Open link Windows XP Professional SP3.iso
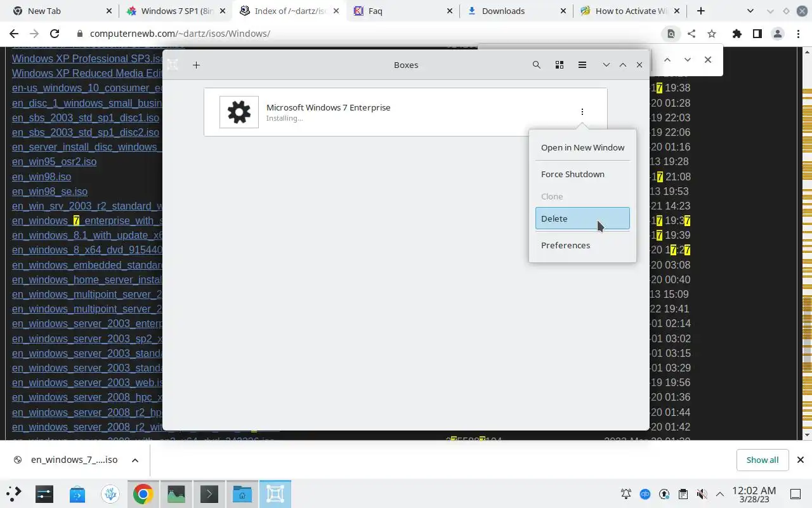Image resolution: width=812 pixels, height=508 pixels. (88, 58)
